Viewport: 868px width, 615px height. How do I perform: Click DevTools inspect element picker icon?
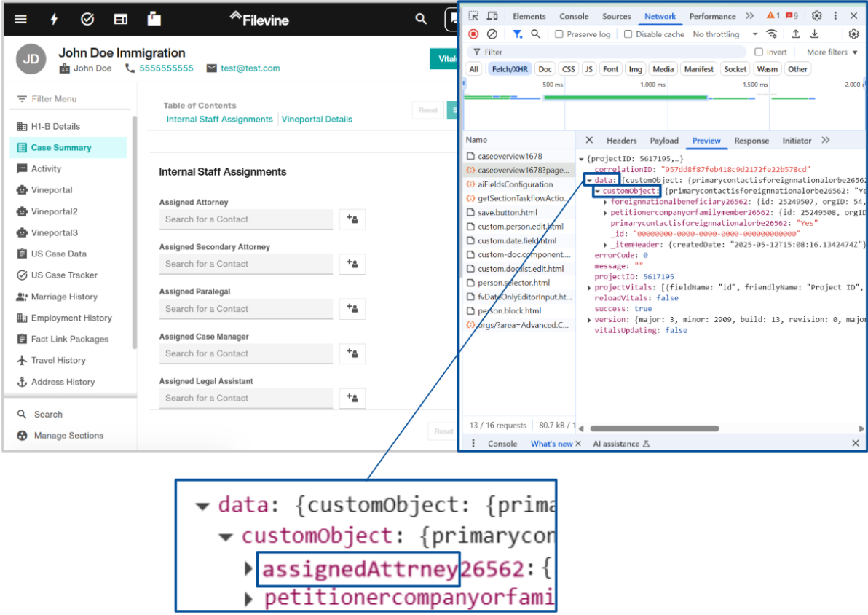[x=473, y=16]
